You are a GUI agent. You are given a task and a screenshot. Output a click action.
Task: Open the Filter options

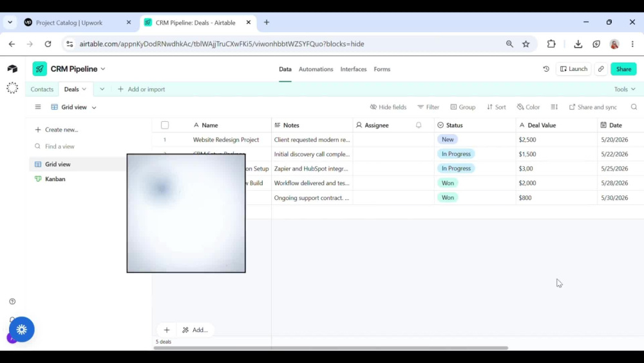(428, 107)
